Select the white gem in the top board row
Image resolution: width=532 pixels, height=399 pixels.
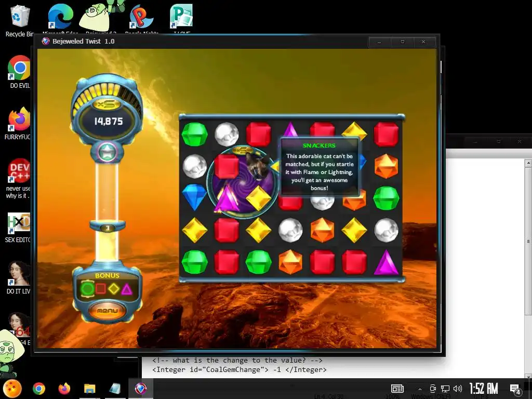pos(227,135)
